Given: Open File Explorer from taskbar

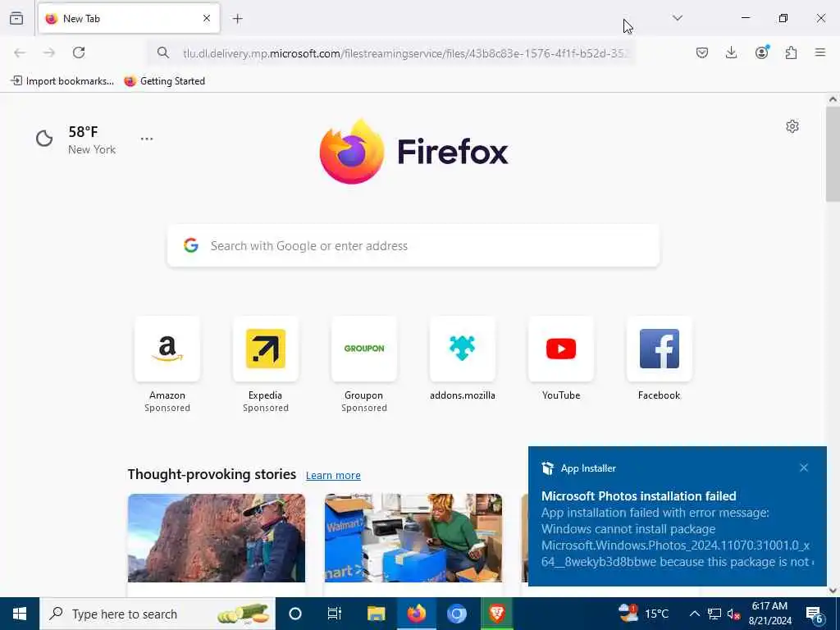Looking at the screenshot, I should tap(376, 614).
